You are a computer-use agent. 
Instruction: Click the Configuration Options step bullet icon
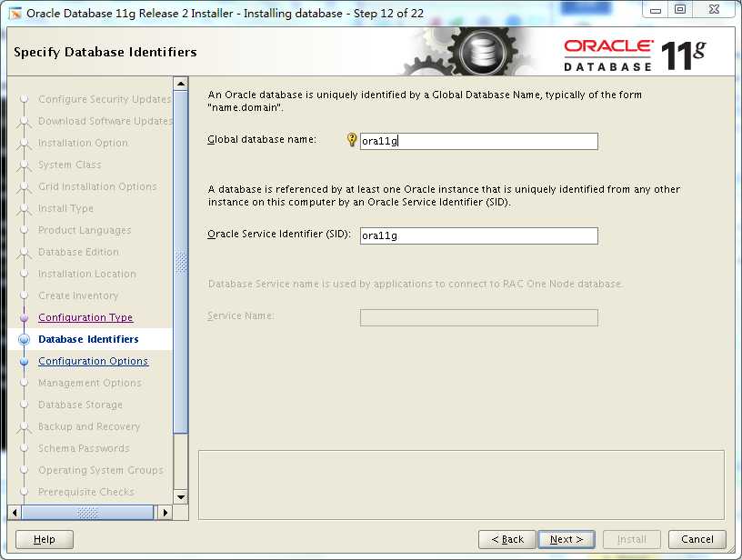(x=25, y=361)
